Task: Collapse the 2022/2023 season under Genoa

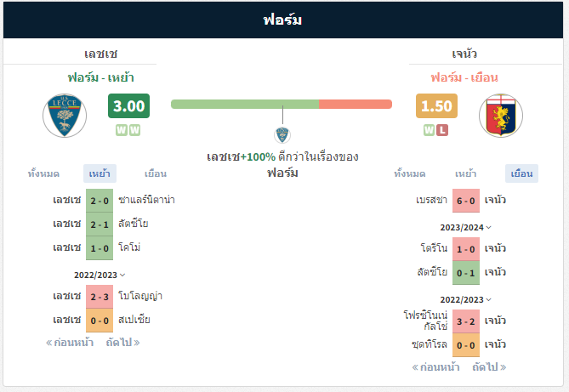Action: tap(465, 300)
